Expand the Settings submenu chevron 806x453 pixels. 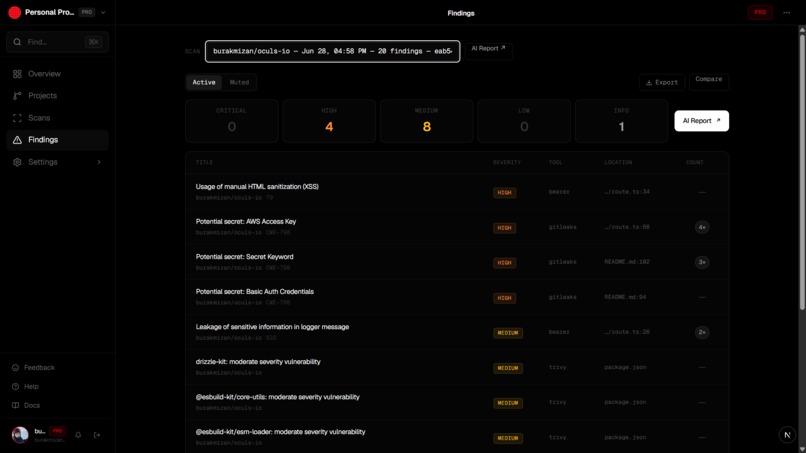click(x=99, y=162)
